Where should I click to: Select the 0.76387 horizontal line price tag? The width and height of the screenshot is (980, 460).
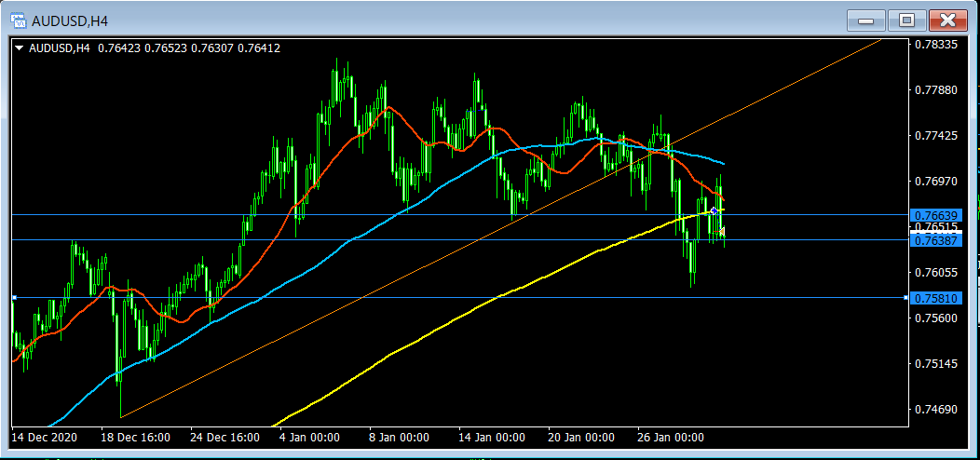[936, 240]
